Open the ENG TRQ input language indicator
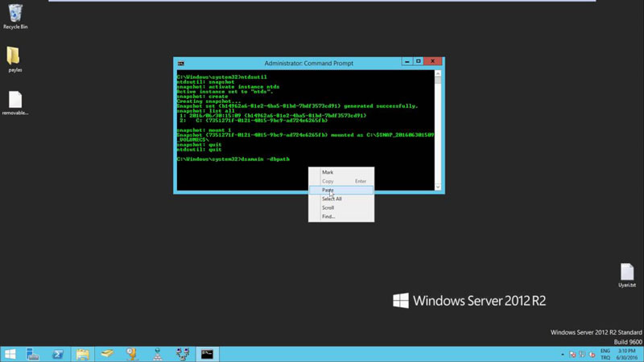 click(x=605, y=354)
